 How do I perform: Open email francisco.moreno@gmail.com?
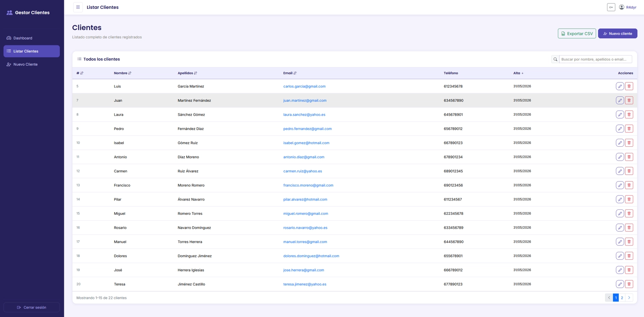pyautogui.click(x=308, y=185)
